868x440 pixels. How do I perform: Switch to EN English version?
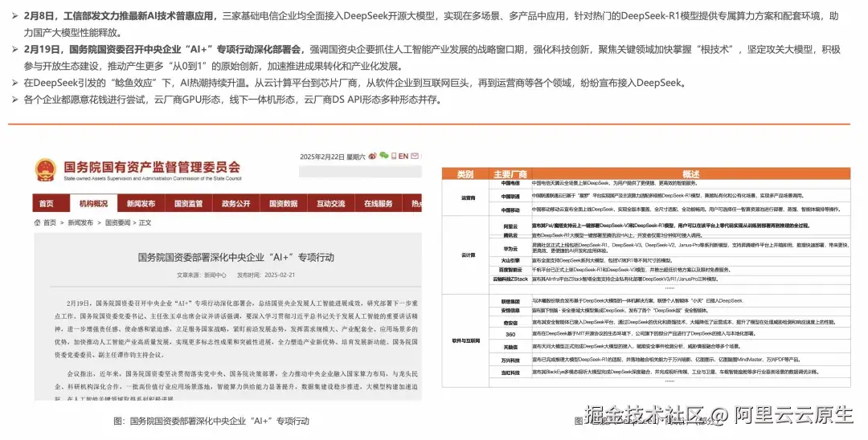[x=403, y=157]
